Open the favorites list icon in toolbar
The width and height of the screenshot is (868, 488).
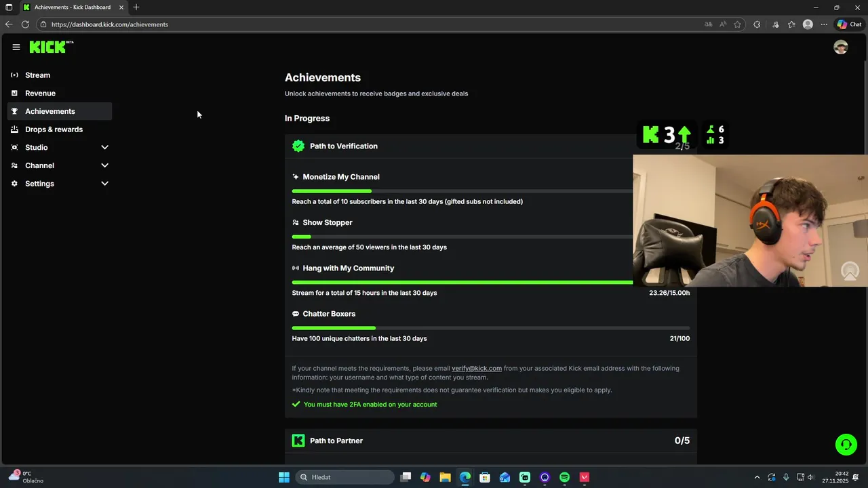tap(791, 24)
